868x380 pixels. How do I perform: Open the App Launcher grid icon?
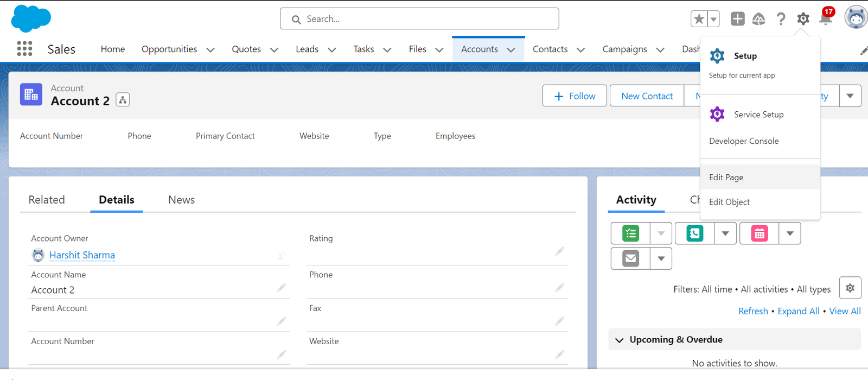pyautogui.click(x=24, y=49)
